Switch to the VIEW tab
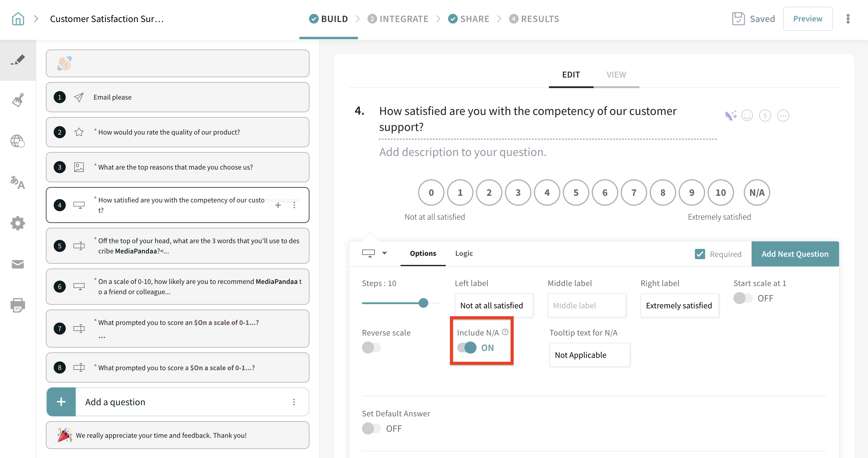The image size is (868, 458). (x=616, y=75)
